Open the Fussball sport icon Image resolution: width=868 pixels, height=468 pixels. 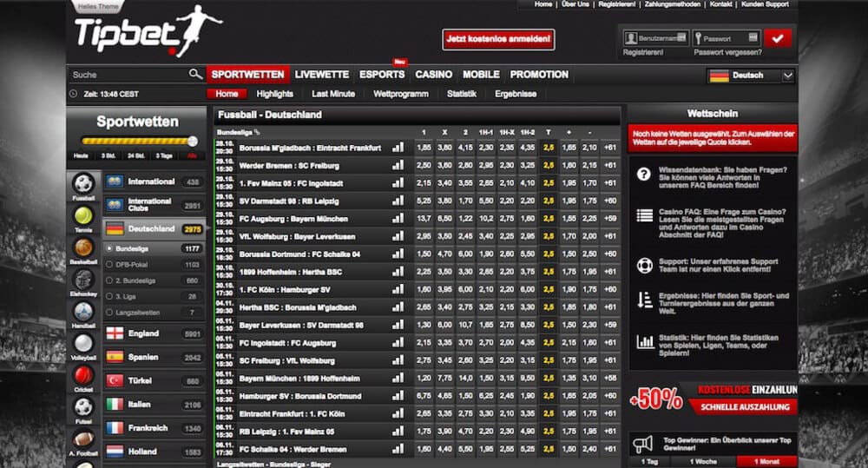83,183
